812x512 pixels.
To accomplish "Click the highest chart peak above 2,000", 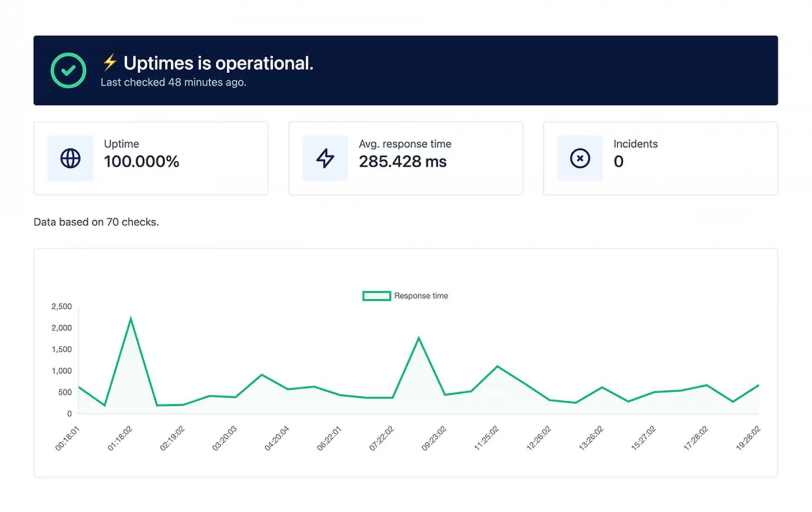I will [131, 318].
